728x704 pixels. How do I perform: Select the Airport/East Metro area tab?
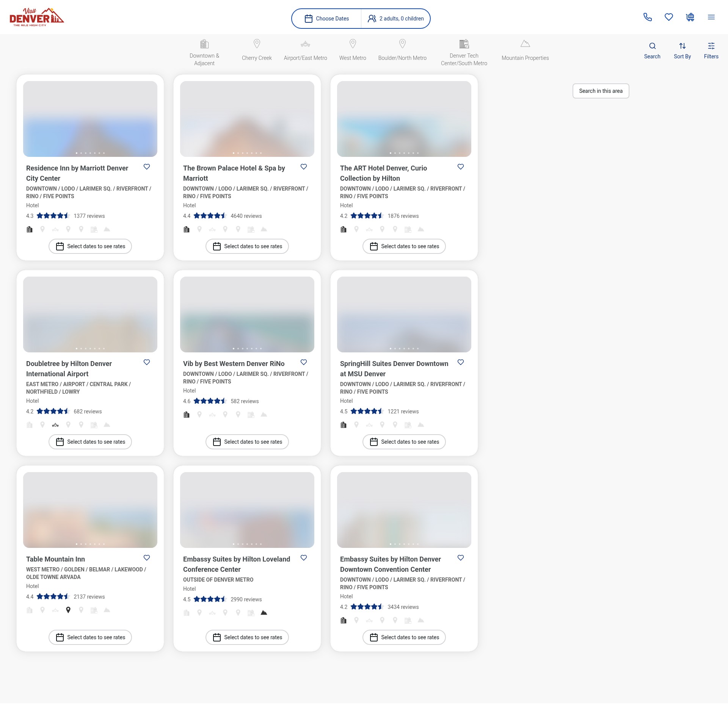(x=306, y=50)
